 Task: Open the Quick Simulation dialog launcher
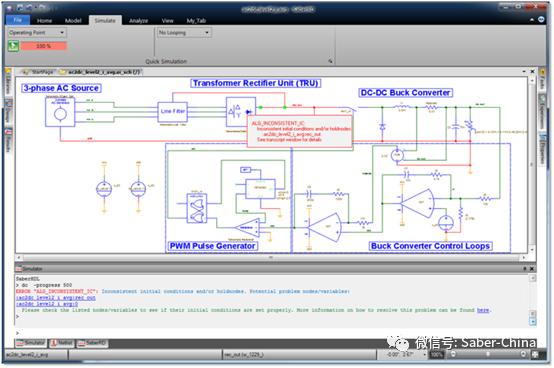click(330, 61)
